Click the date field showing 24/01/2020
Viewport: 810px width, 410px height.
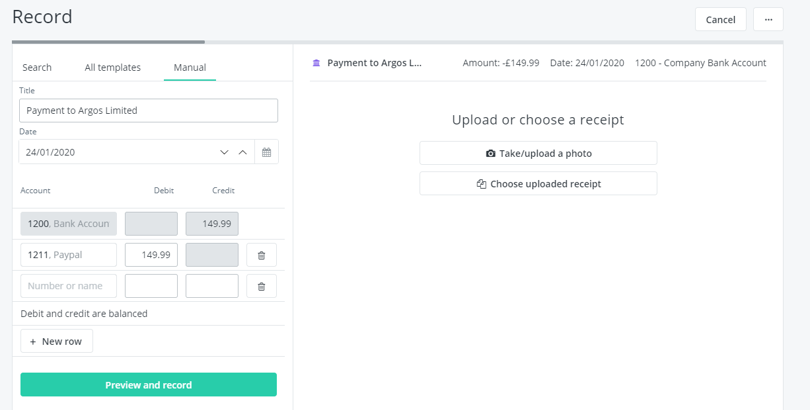(115, 152)
